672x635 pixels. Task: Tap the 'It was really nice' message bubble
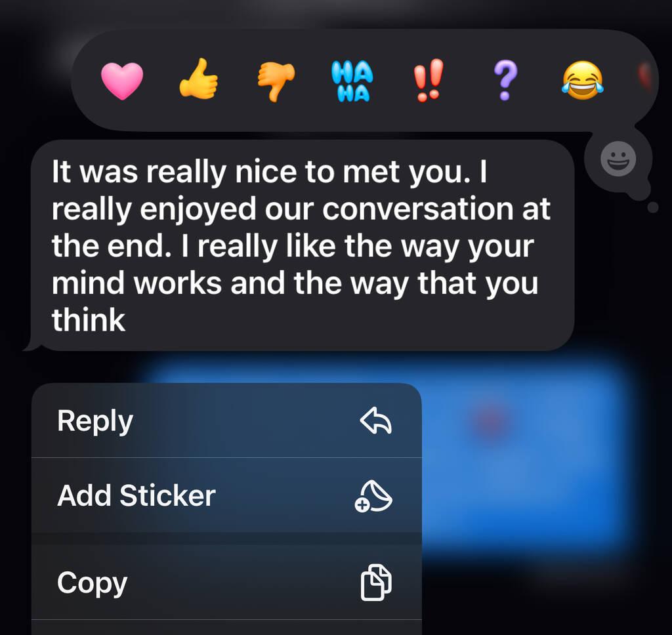click(x=300, y=245)
